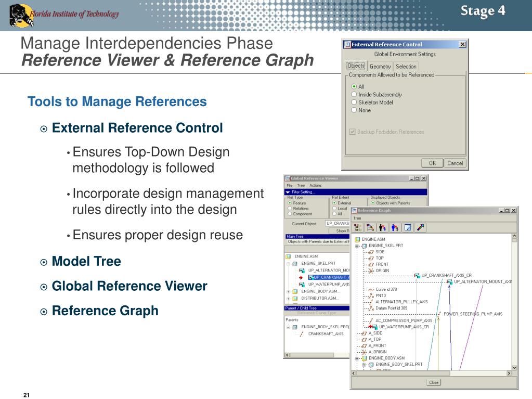Open the Tree menu in Global Reference Viewer

(x=301, y=185)
